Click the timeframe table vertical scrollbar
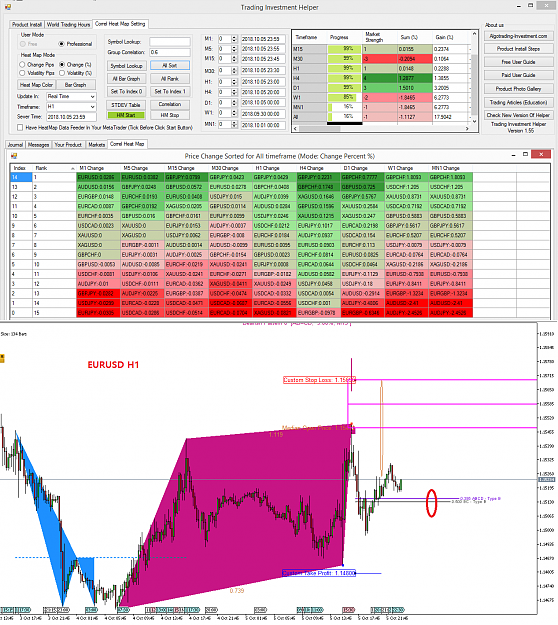 474,77
